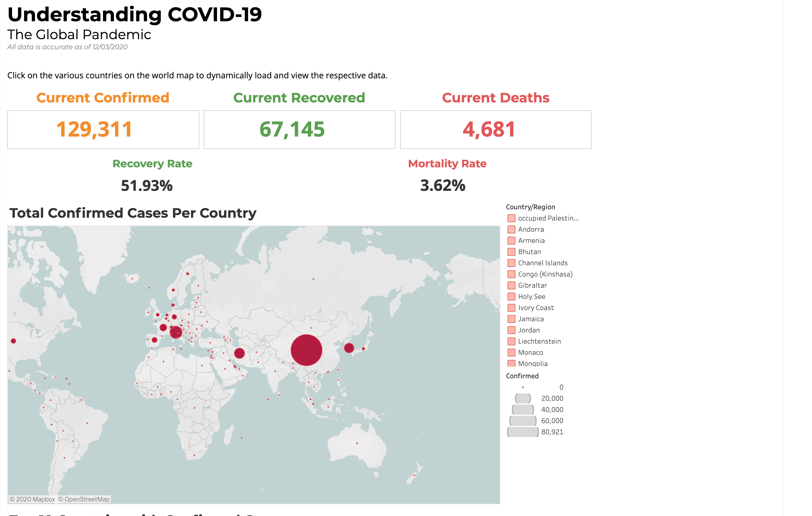Toggle the Jamaica legend highlight

point(511,319)
